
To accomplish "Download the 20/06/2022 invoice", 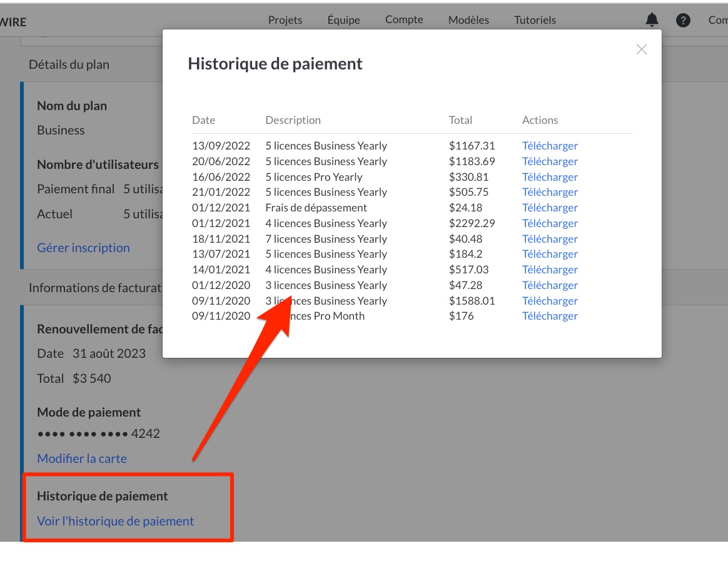I will tap(550, 161).
